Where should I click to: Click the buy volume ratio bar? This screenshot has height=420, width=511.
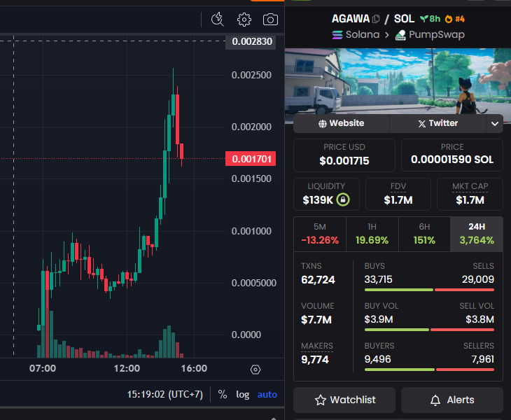(x=429, y=330)
